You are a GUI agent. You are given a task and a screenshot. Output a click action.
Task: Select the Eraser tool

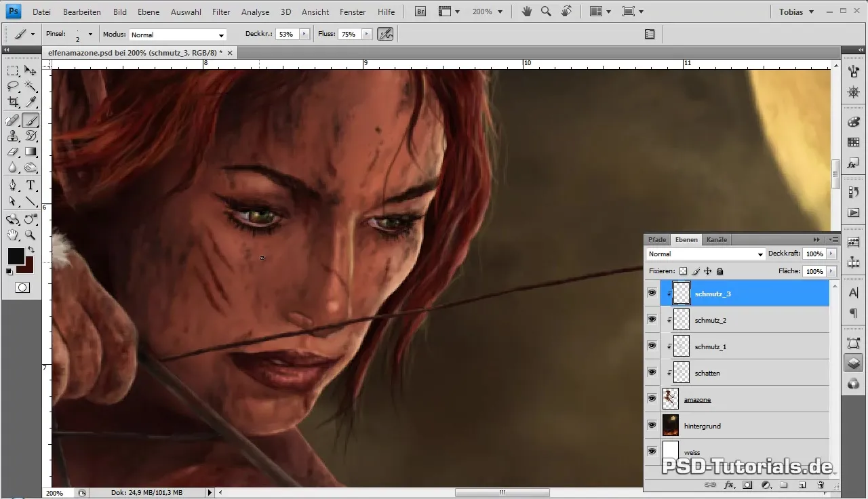click(x=13, y=152)
